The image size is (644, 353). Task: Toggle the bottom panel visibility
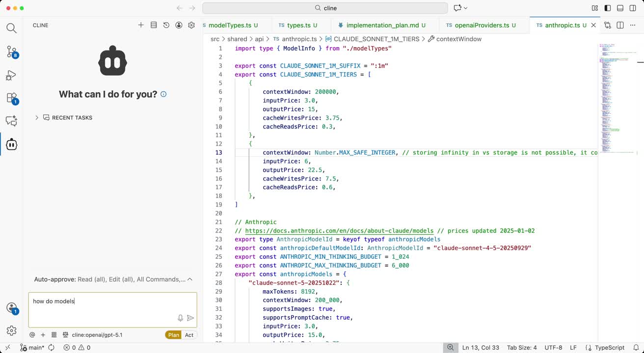point(620,8)
